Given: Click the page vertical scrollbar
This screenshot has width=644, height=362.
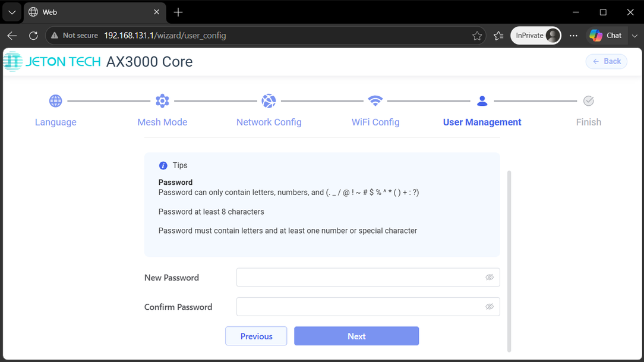Looking at the screenshot, I should point(509,262).
